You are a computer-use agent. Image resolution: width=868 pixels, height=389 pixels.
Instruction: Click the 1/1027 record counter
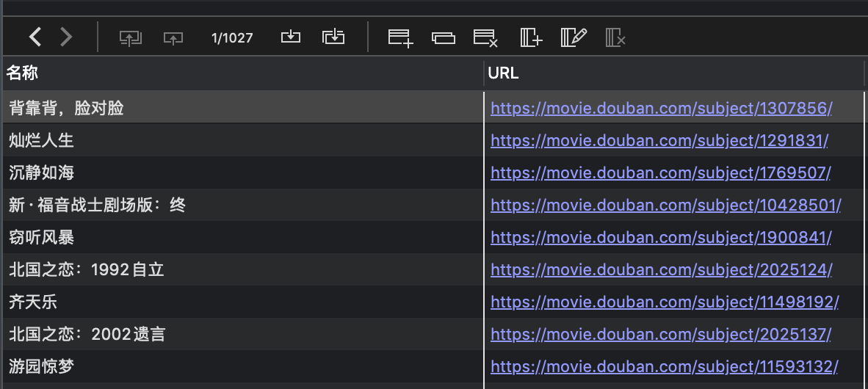coord(232,37)
